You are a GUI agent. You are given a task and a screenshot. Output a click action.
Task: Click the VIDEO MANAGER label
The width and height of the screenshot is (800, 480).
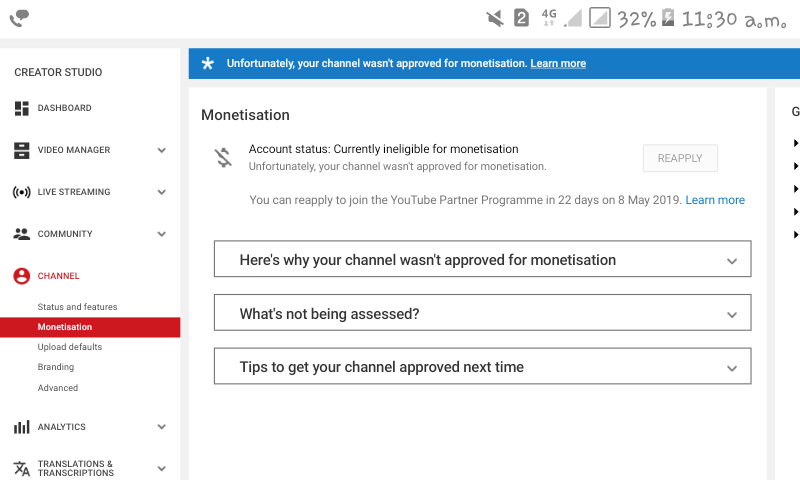click(x=74, y=150)
